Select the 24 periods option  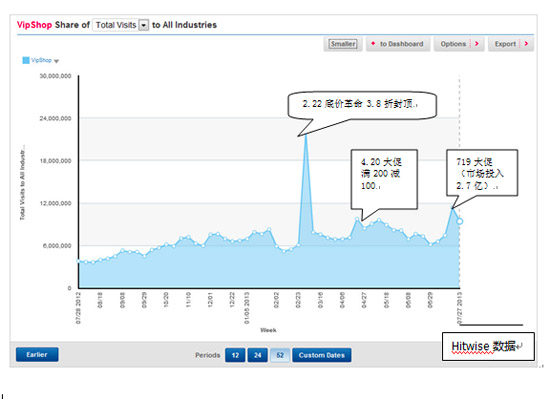pyautogui.click(x=257, y=355)
